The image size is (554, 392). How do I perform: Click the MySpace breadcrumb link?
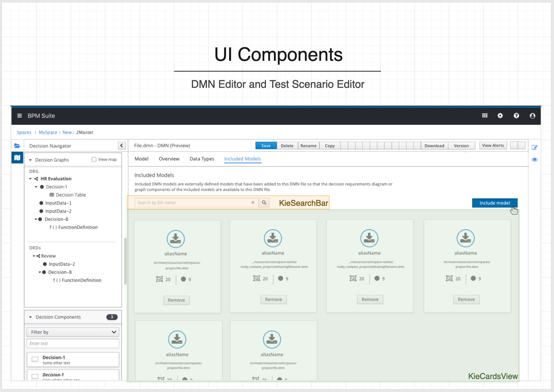[x=48, y=132]
